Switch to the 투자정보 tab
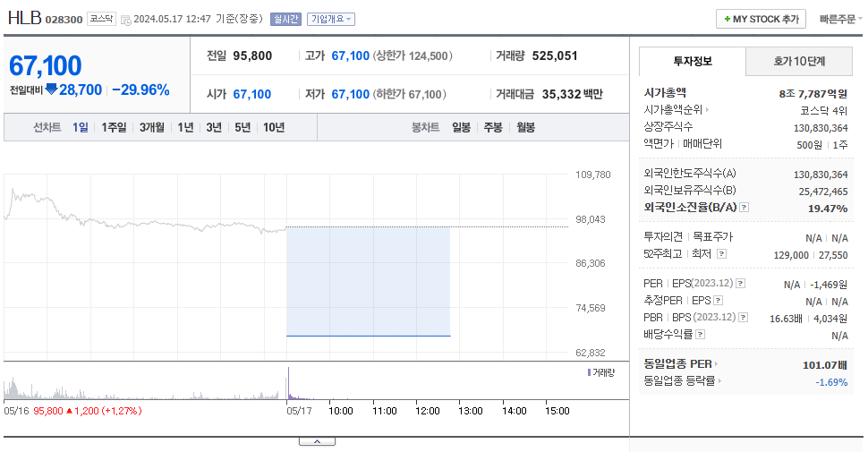This screenshot has width=868, height=452. [x=693, y=61]
